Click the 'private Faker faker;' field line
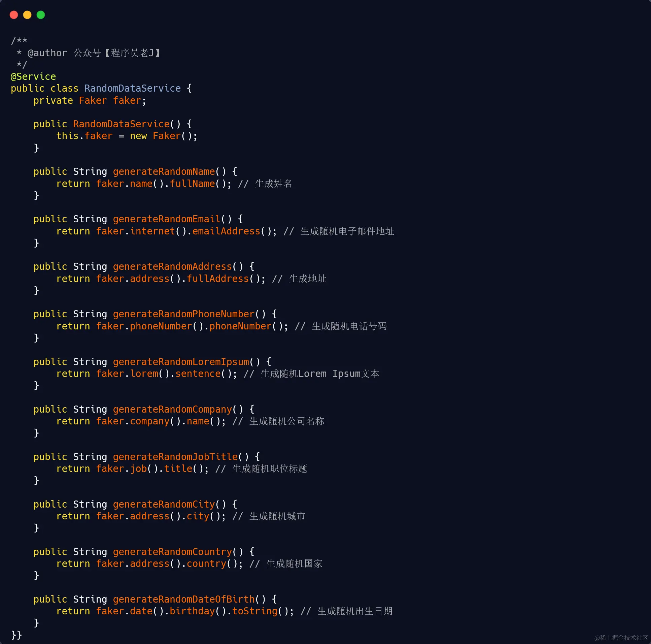651x644 pixels. point(90,100)
